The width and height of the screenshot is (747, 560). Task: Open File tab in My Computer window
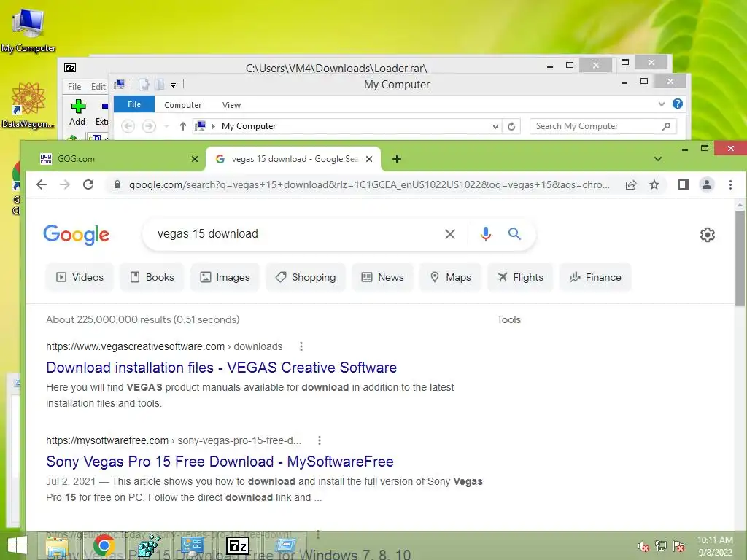(134, 104)
